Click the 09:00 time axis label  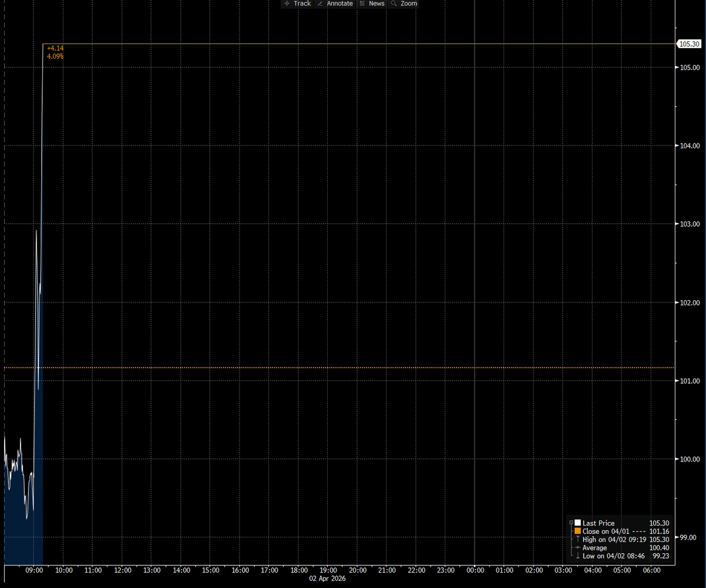pyautogui.click(x=34, y=570)
